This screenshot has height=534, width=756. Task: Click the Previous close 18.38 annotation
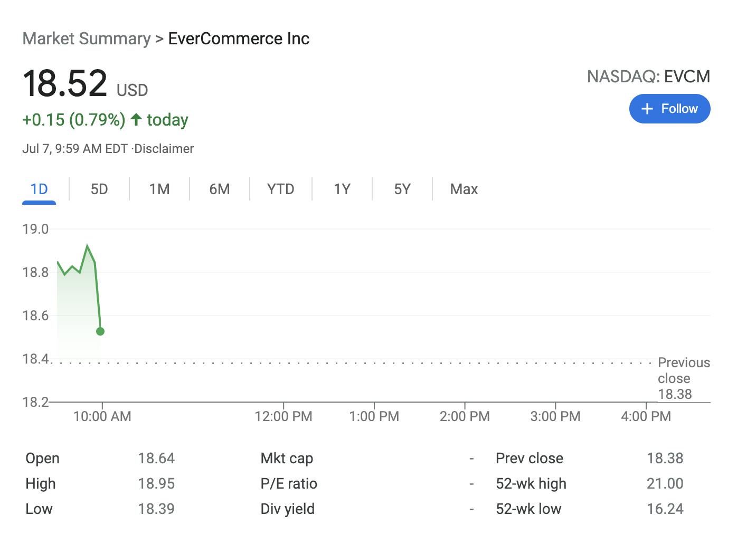tap(683, 378)
